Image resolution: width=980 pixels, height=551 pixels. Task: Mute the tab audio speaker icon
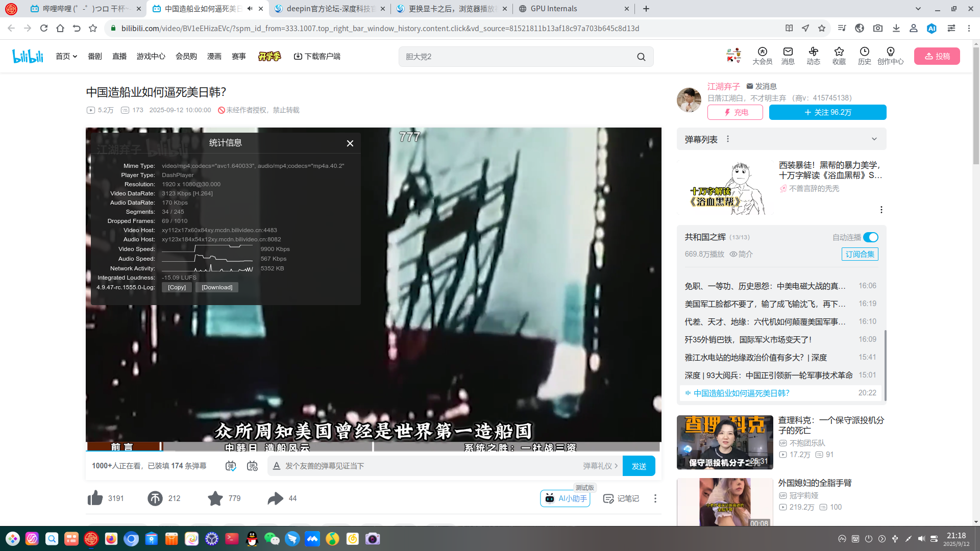[x=250, y=9]
